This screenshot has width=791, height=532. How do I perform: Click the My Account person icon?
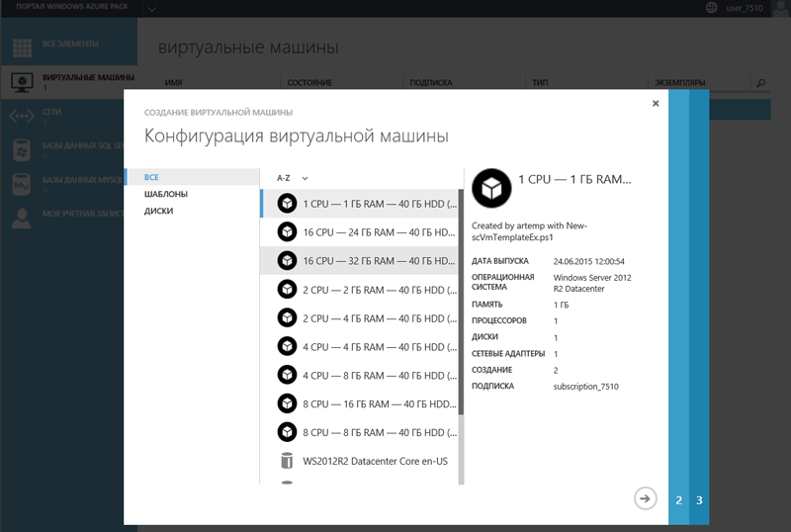(21, 219)
